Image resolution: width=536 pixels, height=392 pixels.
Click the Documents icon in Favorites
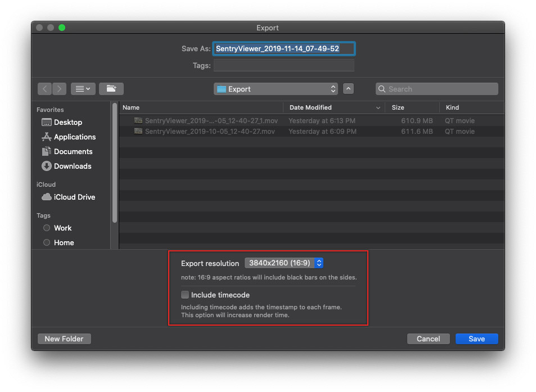coord(47,151)
